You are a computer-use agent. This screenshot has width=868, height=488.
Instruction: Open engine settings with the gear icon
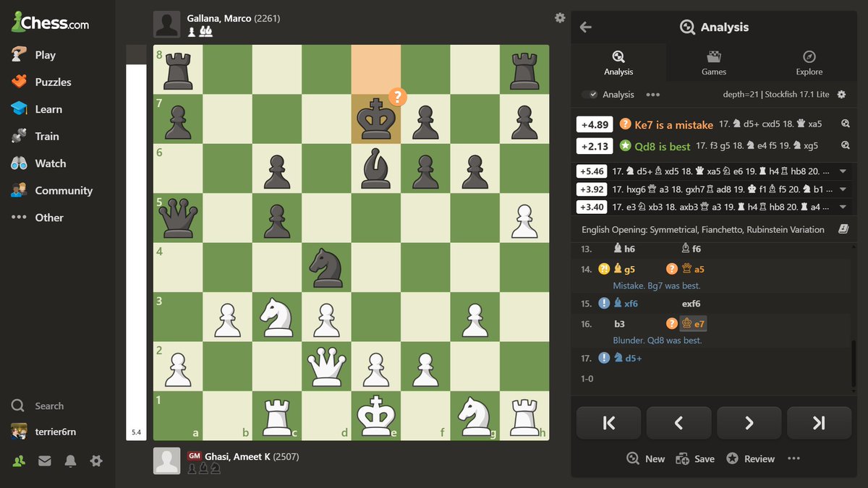pyautogui.click(x=841, y=94)
